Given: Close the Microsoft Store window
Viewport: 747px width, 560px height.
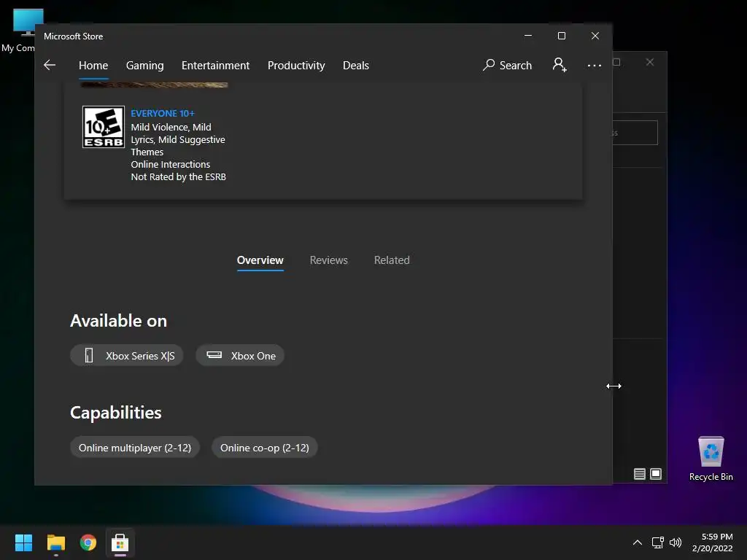Looking at the screenshot, I should (595, 36).
